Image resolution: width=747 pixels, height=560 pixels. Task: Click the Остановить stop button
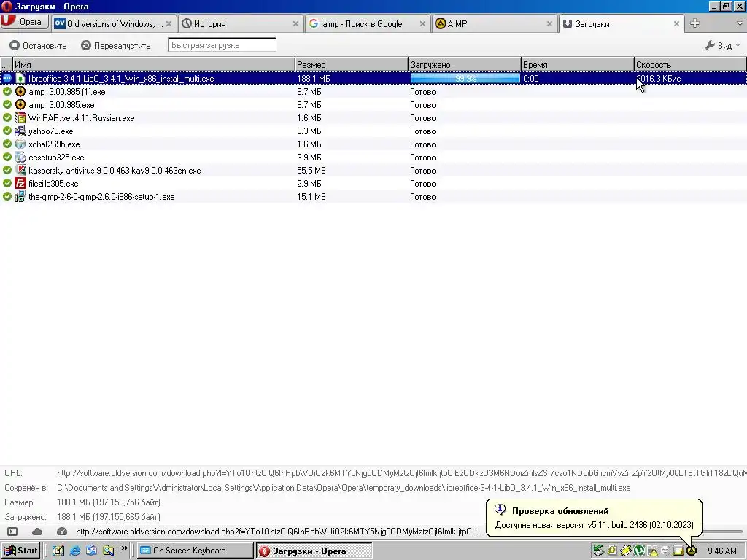pos(38,46)
